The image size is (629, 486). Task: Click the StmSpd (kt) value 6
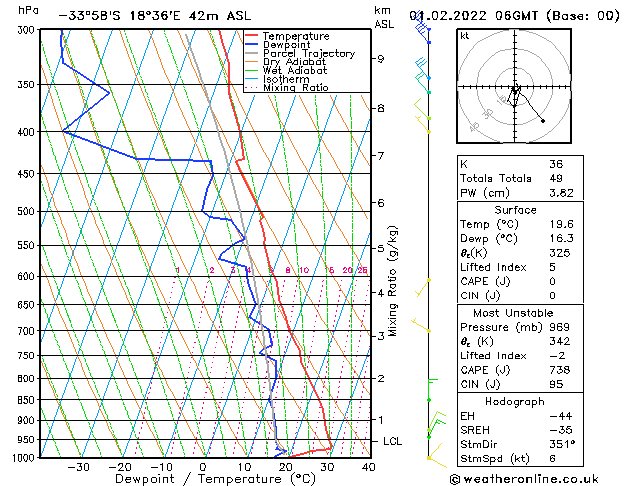(x=553, y=458)
